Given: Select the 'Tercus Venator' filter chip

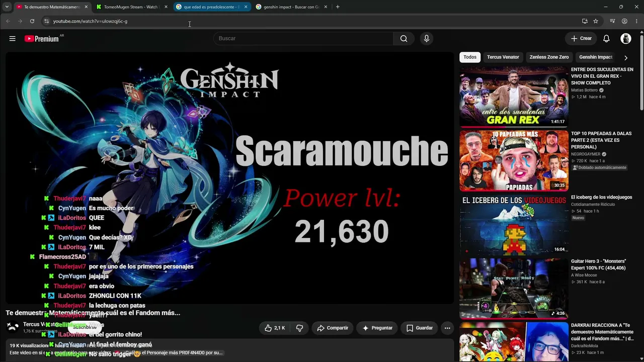Looking at the screenshot, I should (x=503, y=57).
